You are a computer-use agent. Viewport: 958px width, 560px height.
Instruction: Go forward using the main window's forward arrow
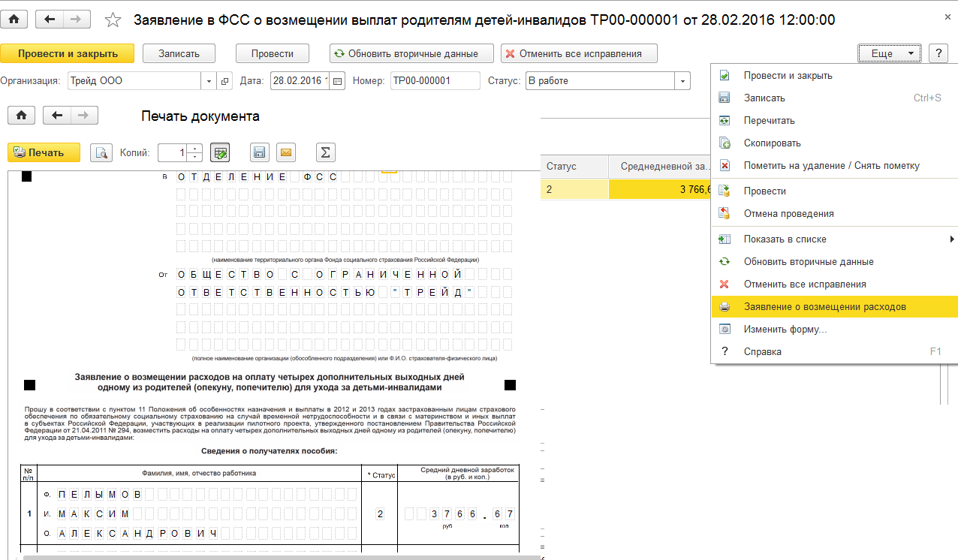[x=76, y=20]
